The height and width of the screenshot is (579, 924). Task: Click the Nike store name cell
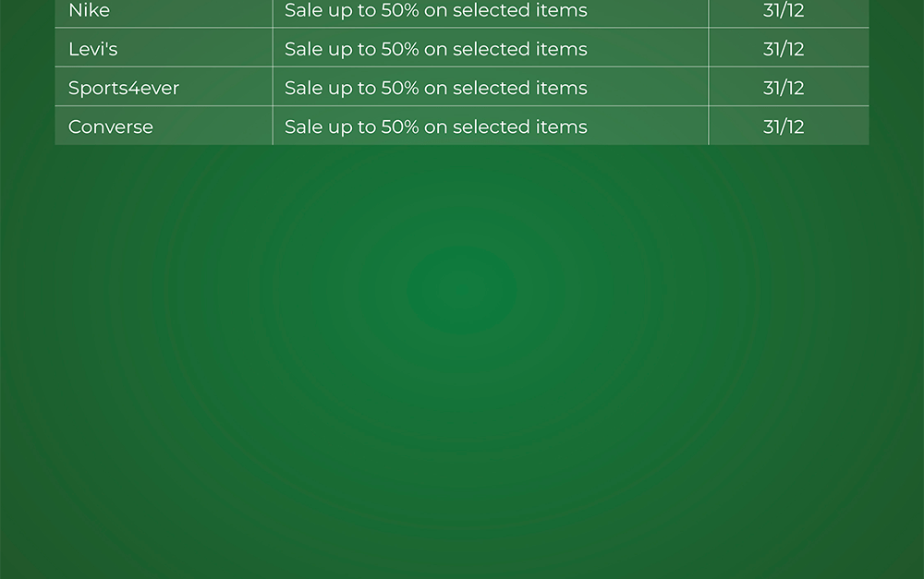[x=90, y=11]
